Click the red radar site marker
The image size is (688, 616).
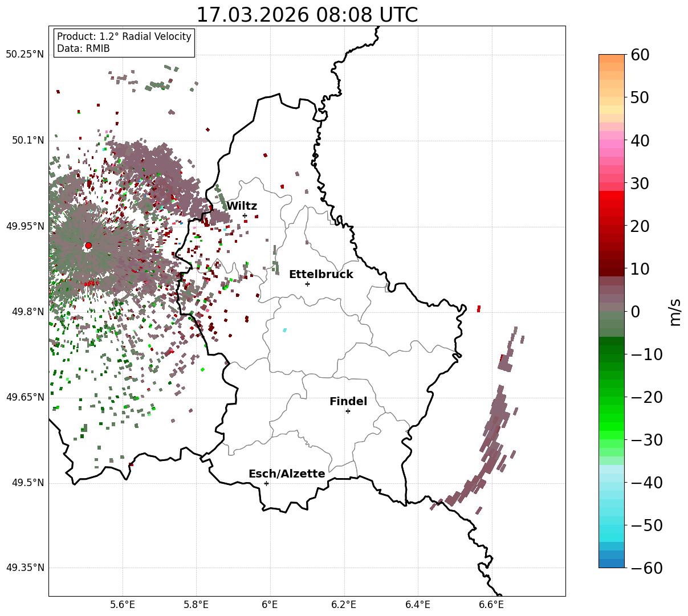(88, 246)
